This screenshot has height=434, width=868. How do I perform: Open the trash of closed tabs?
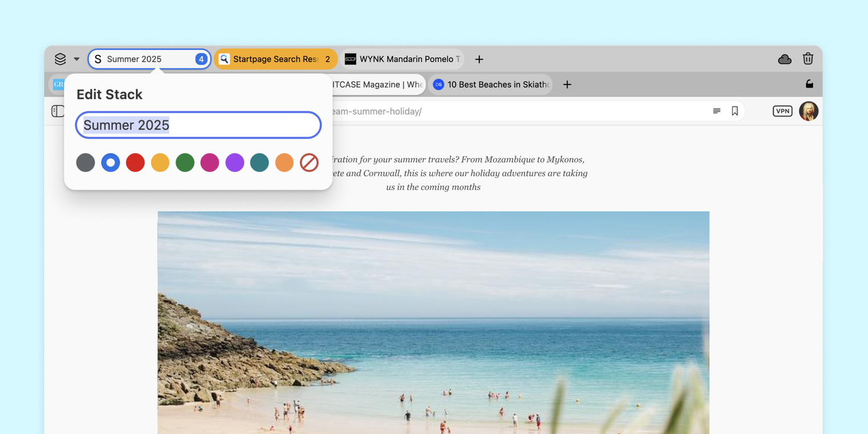(808, 59)
